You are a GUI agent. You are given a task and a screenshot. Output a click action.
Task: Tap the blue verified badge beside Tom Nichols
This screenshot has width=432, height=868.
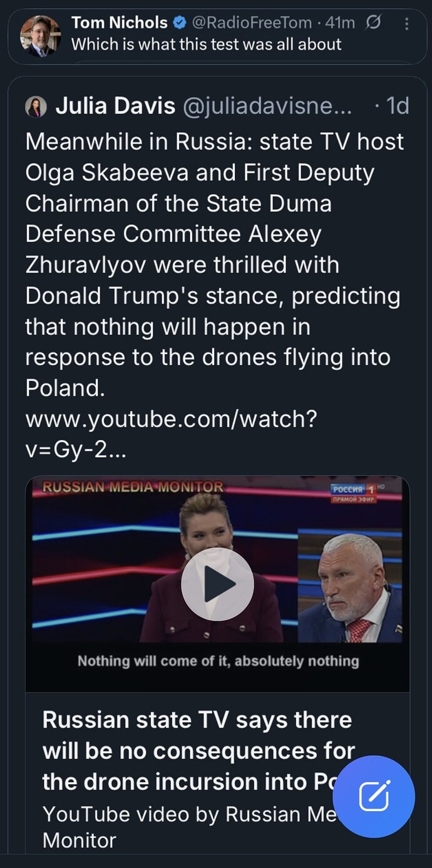click(179, 23)
